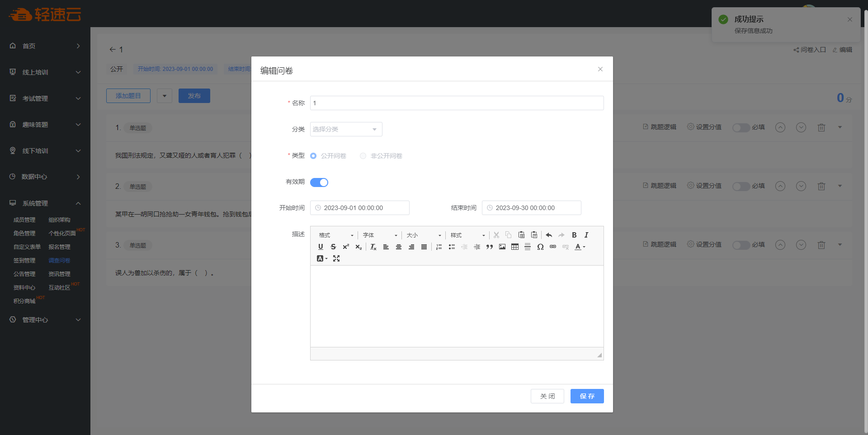Insert a table into description

tap(515, 247)
